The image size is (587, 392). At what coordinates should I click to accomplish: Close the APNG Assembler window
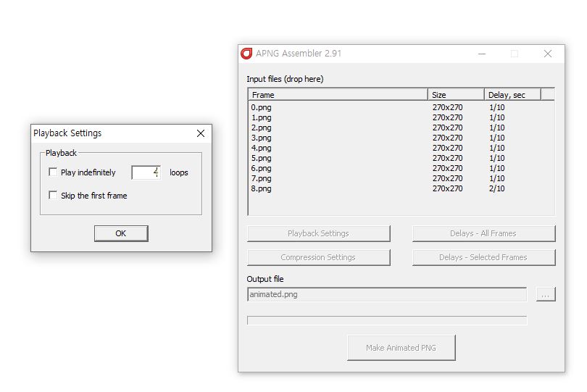[548, 54]
